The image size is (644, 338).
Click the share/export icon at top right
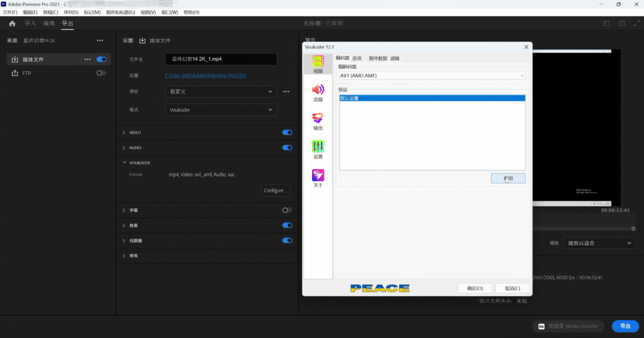click(x=622, y=23)
